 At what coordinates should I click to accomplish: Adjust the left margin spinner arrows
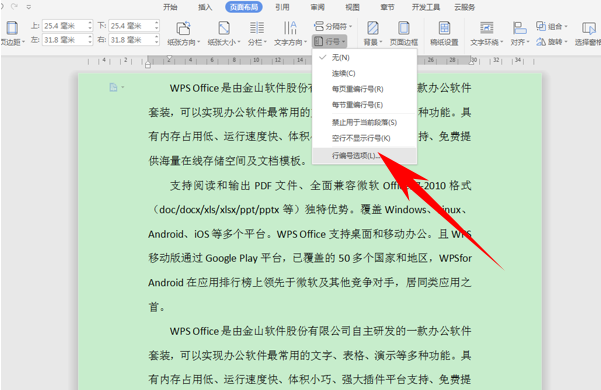coord(90,40)
